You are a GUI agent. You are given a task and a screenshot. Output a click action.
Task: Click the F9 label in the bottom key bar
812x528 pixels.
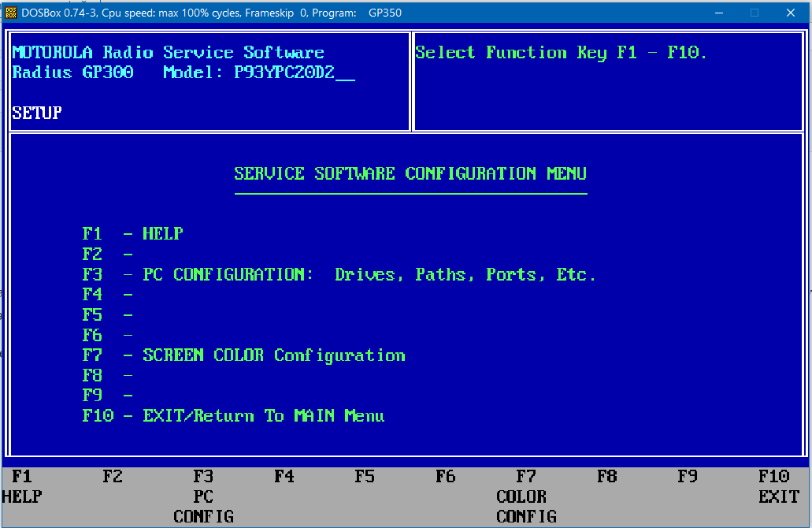pyautogui.click(x=688, y=476)
